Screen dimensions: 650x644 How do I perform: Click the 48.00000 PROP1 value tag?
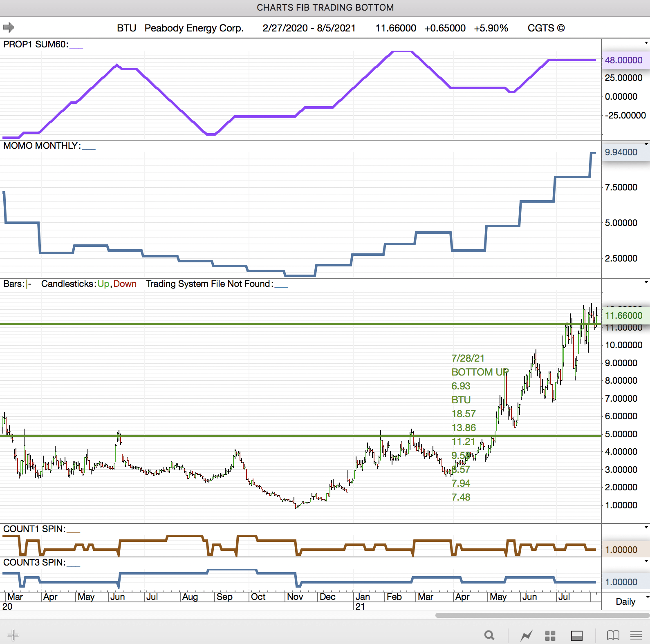[625, 60]
